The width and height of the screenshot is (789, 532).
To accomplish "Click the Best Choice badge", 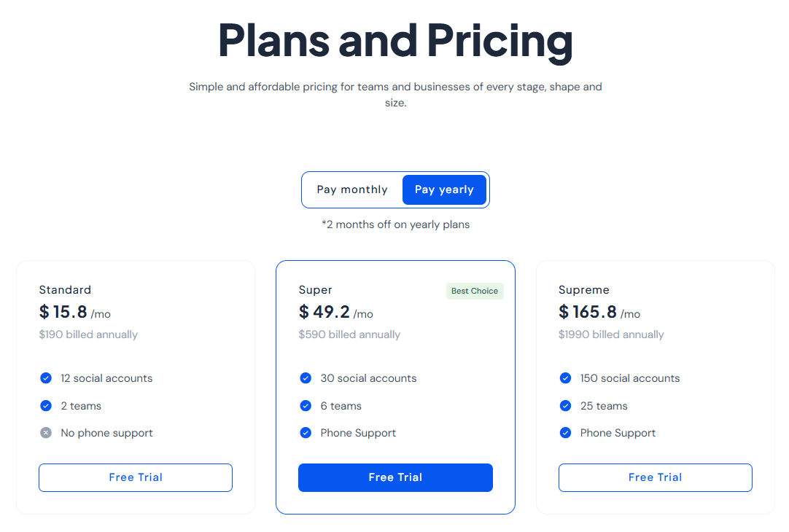I will (475, 291).
